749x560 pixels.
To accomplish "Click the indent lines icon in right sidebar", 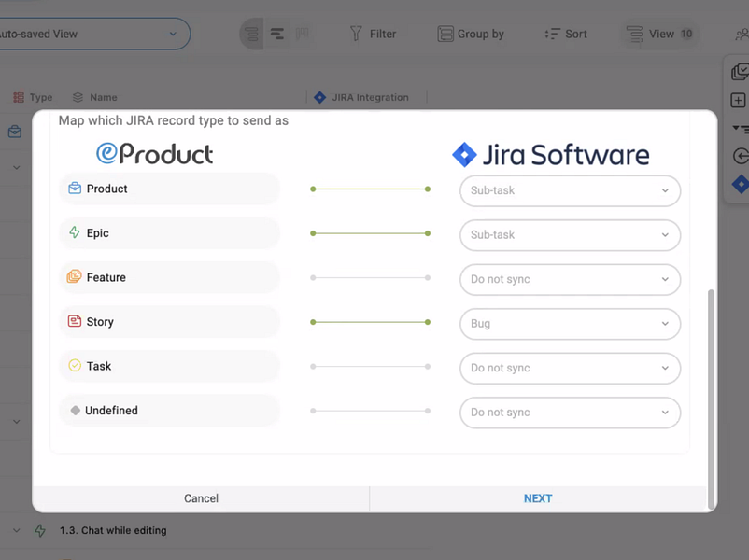I will (741, 129).
